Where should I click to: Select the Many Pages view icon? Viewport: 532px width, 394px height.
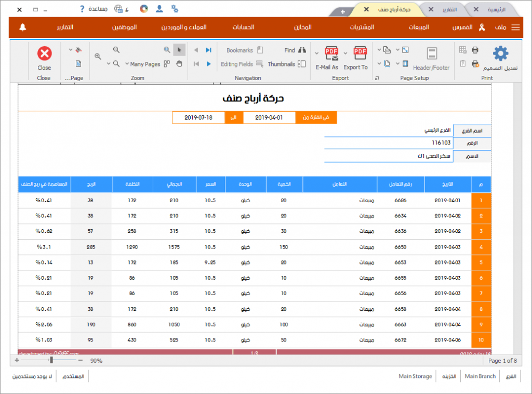[167, 64]
